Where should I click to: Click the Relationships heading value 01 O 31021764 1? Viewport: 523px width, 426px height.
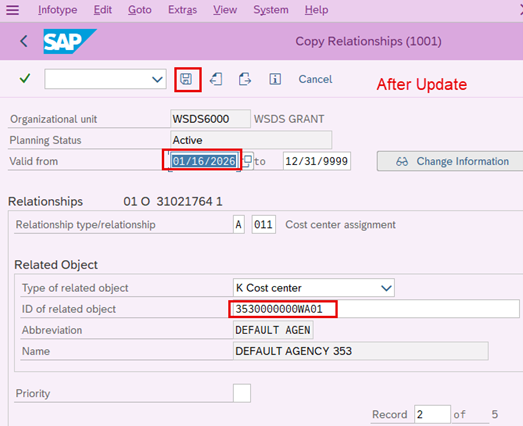[173, 201]
